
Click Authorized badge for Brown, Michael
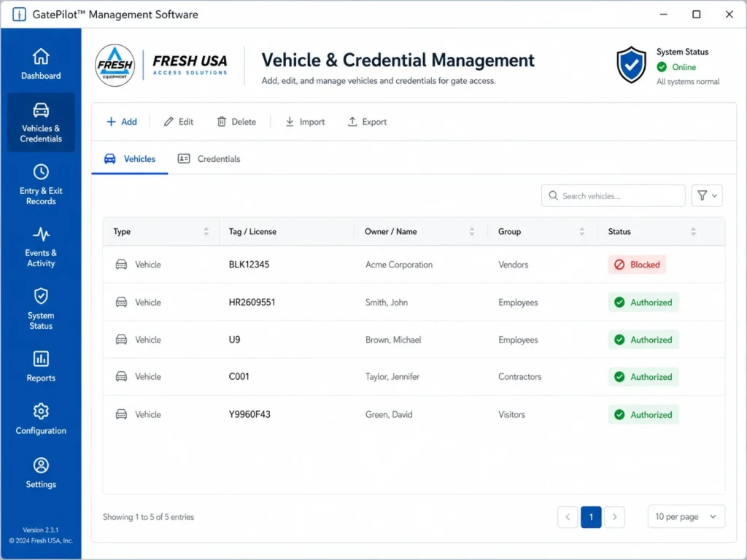643,340
